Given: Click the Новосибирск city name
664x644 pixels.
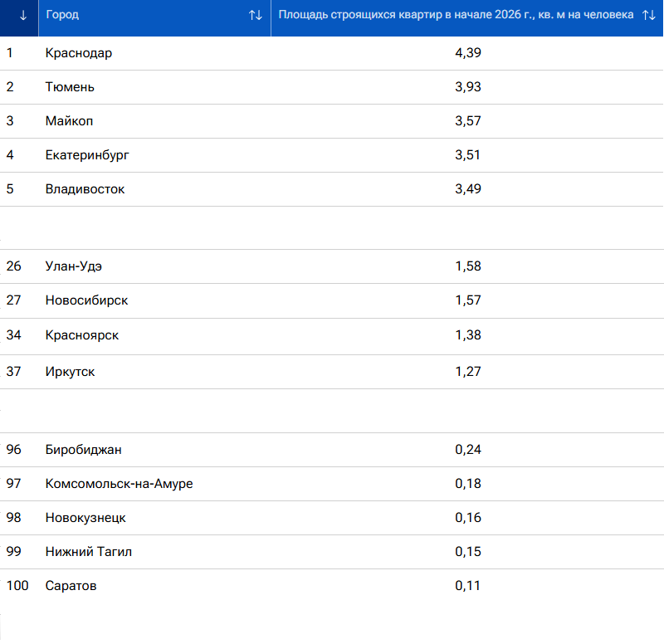Looking at the screenshot, I should (86, 300).
